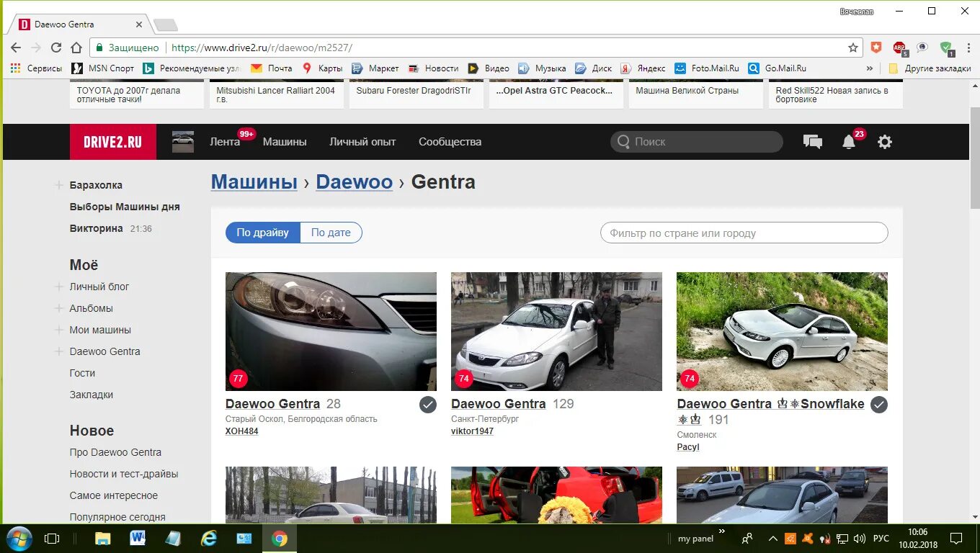Open Сообщества menu item
Screen dimensions: 980x553
pos(450,142)
